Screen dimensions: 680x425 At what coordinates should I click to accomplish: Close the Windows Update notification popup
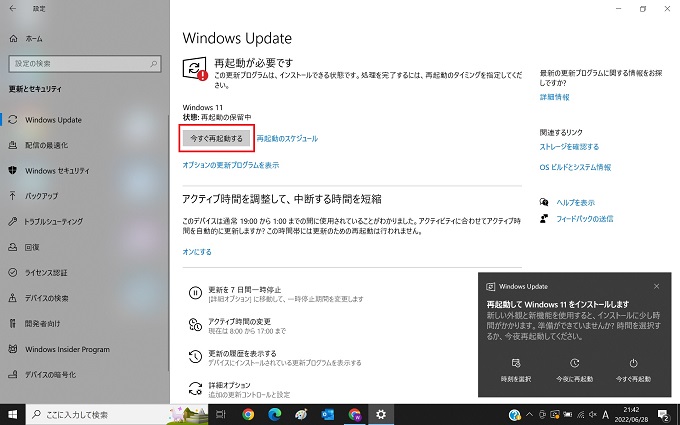click(x=657, y=286)
